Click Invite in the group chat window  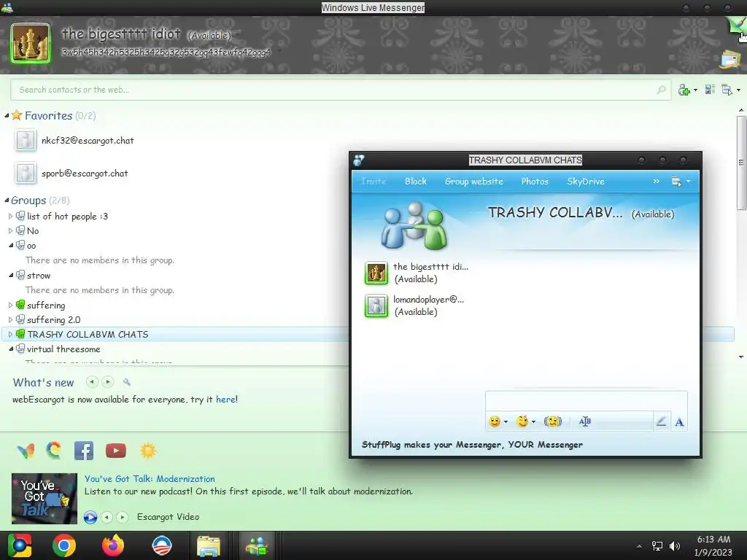click(373, 182)
